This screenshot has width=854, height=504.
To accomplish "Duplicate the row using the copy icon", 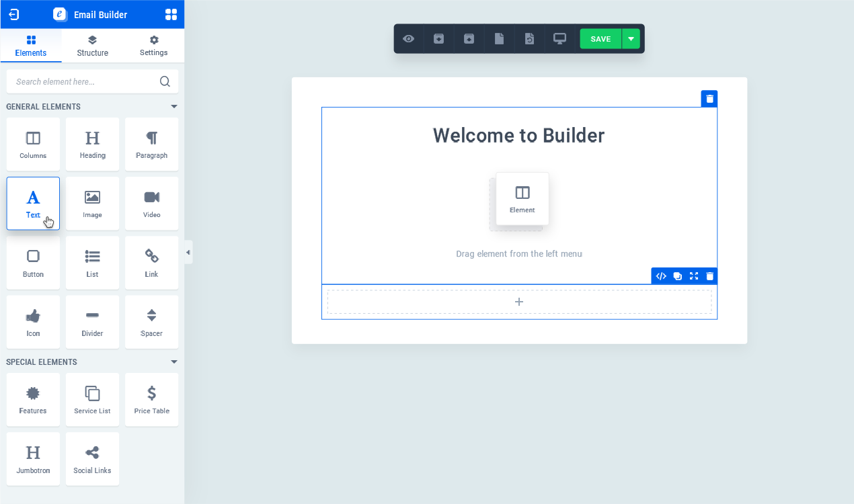I will (x=677, y=276).
